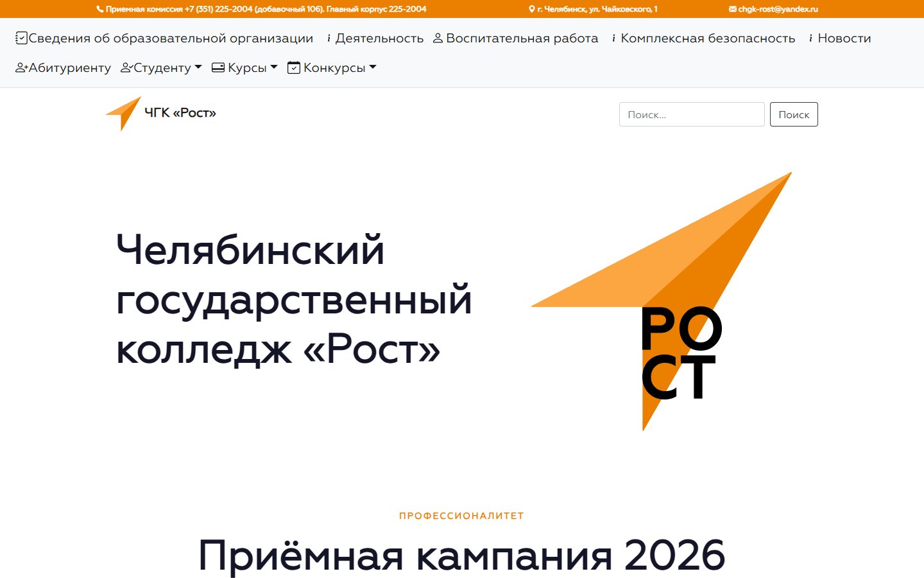This screenshot has height=578, width=924.
Task: Click the info icon before 'Комплексная безопасность'
Action: coord(614,38)
